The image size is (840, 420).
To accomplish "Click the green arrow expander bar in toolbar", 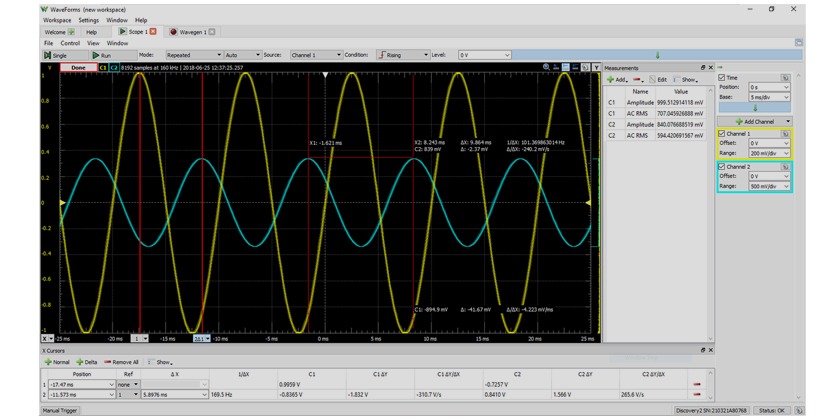I will (657, 55).
